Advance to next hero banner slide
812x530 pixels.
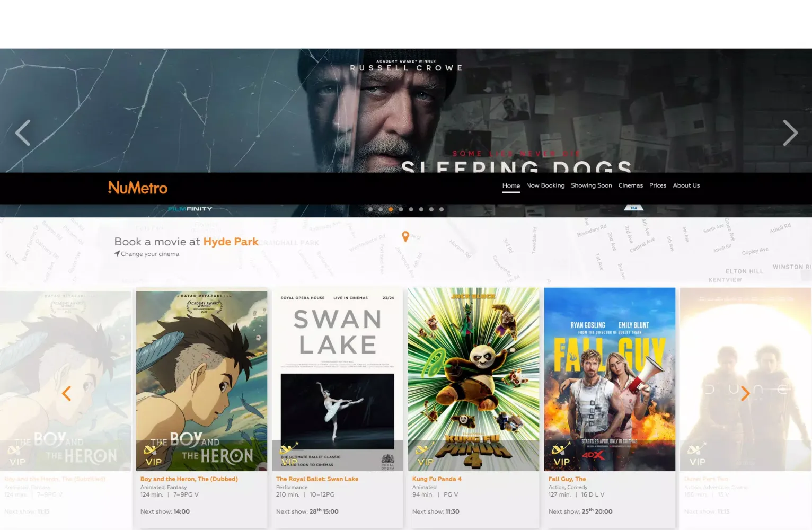click(790, 132)
